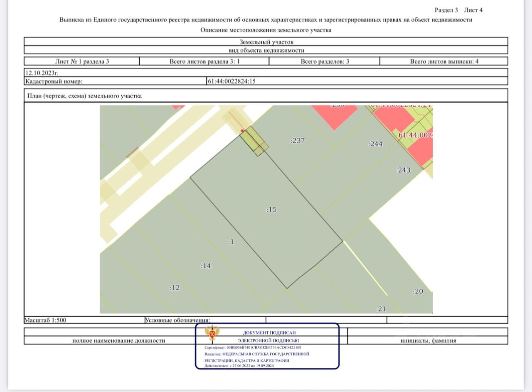
Task: Click the cell "Всего листов выписки: 4"
Action: coord(444,61)
